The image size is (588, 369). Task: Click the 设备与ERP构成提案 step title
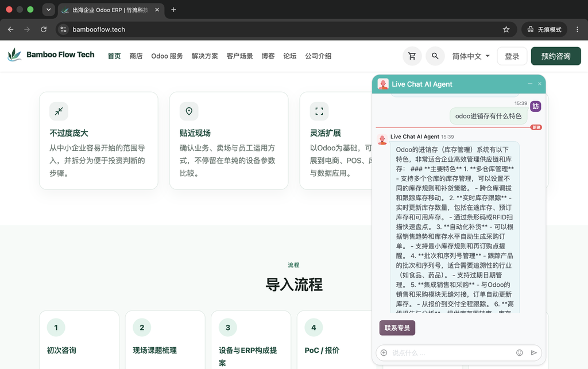tap(248, 356)
